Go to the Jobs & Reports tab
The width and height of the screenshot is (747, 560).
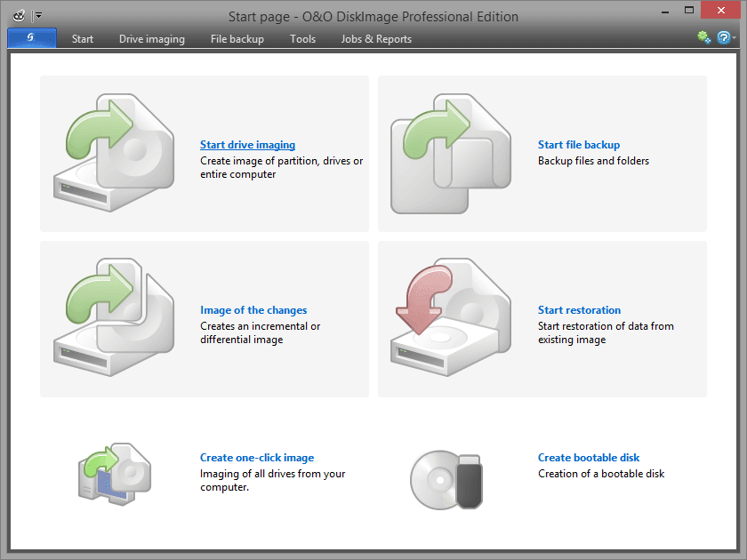pos(376,39)
